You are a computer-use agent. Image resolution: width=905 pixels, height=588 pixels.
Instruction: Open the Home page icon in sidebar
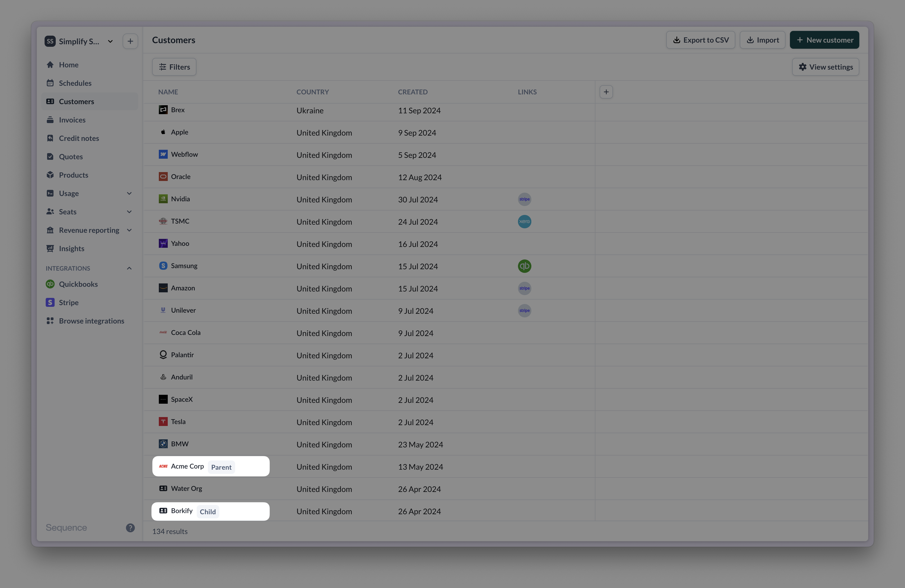(50, 65)
